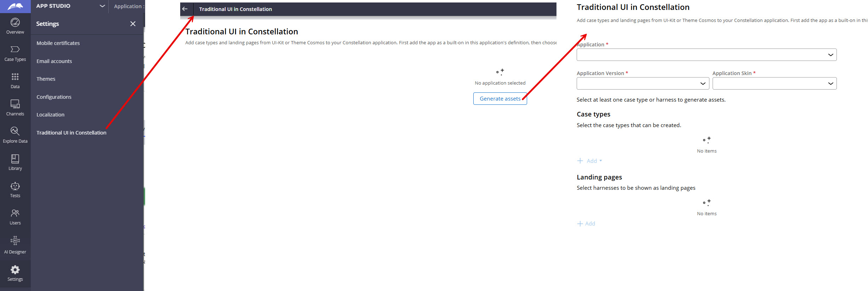Click the back arrow in header bar
The width and height of the screenshot is (868, 291).
[x=185, y=9]
